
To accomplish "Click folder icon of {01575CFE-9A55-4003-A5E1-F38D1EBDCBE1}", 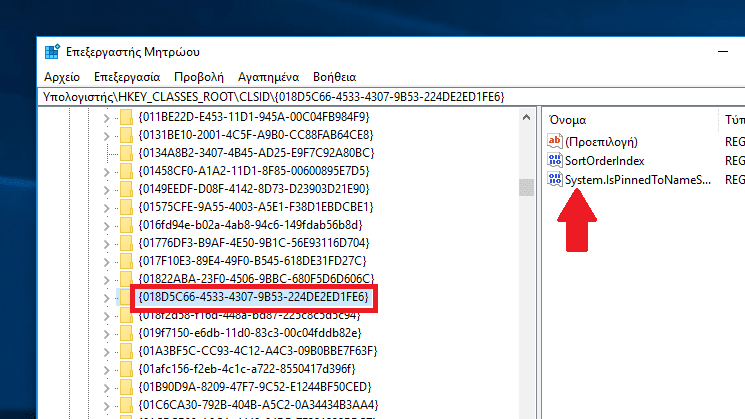I will pos(126,207).
